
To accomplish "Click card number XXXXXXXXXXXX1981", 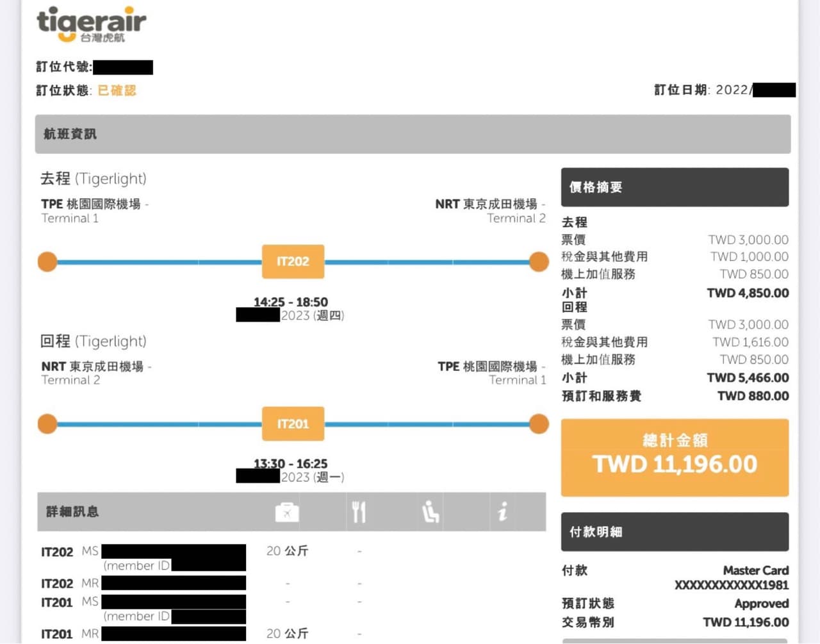I will [x=732, y=584].
